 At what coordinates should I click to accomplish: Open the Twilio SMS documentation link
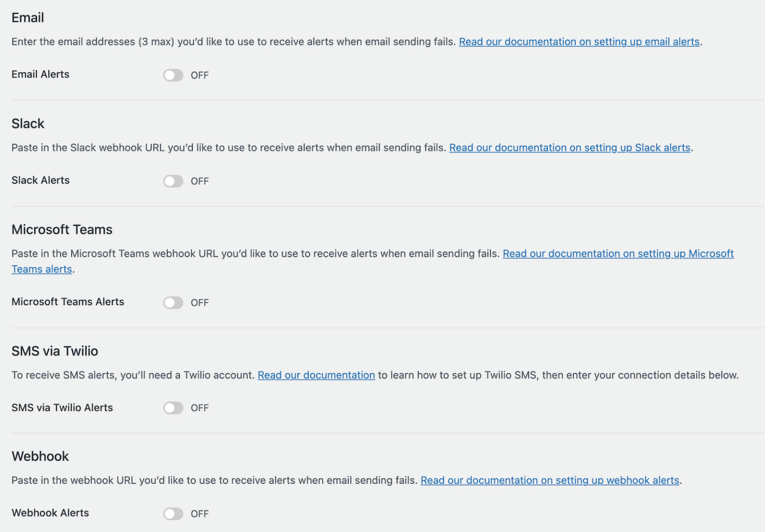[x=316, y=375]
